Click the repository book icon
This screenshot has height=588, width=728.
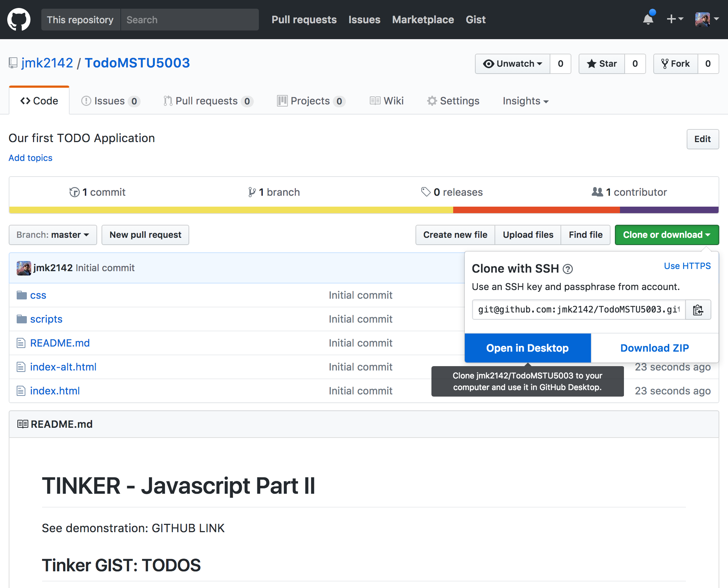13,63
